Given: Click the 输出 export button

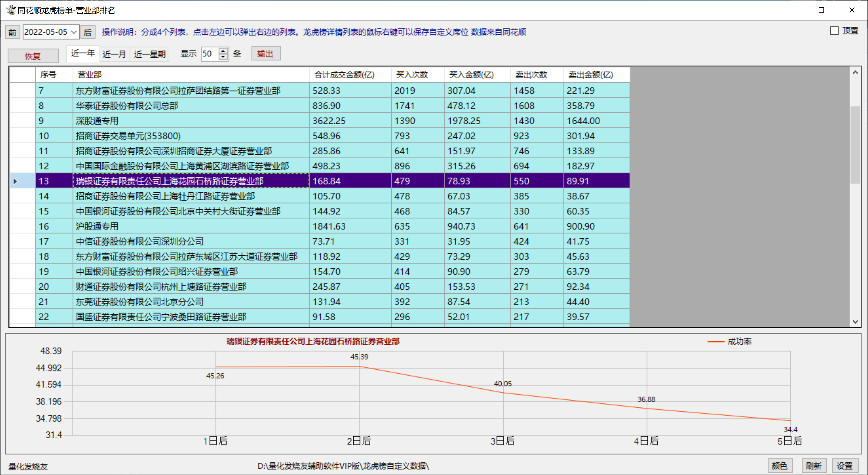Looking at the screenshot, I should pos(266,53).
